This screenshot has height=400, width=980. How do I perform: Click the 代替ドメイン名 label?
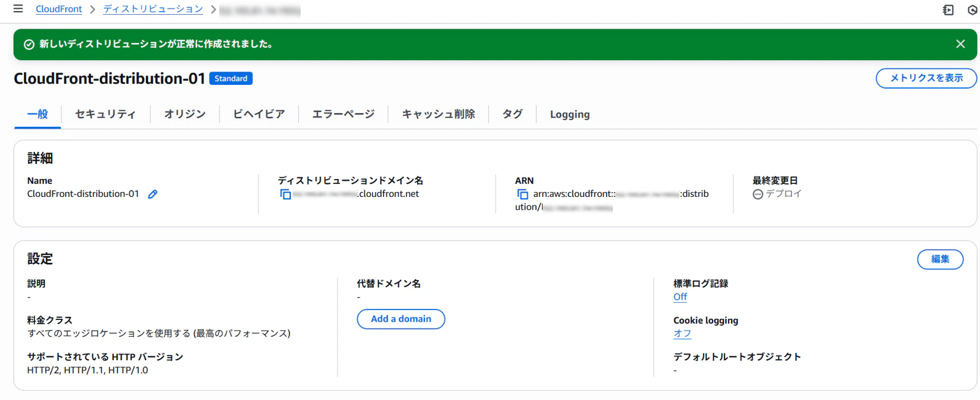tap(389, 284)
